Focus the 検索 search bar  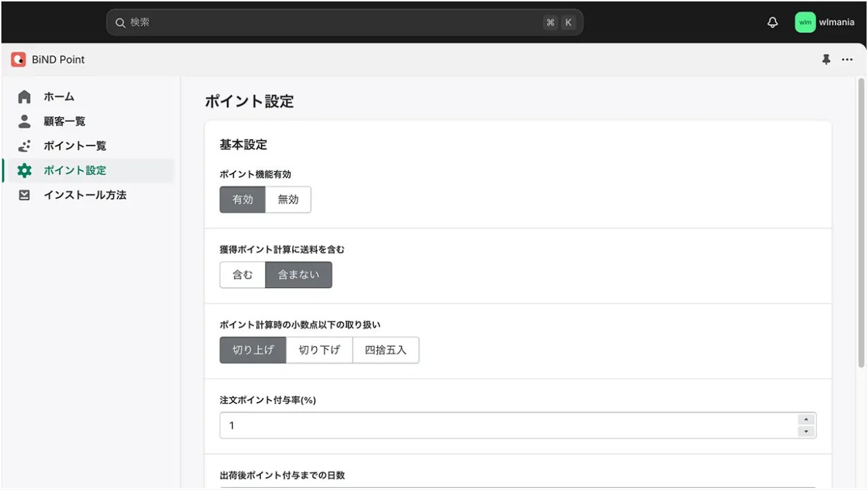(x=345, y=22)
